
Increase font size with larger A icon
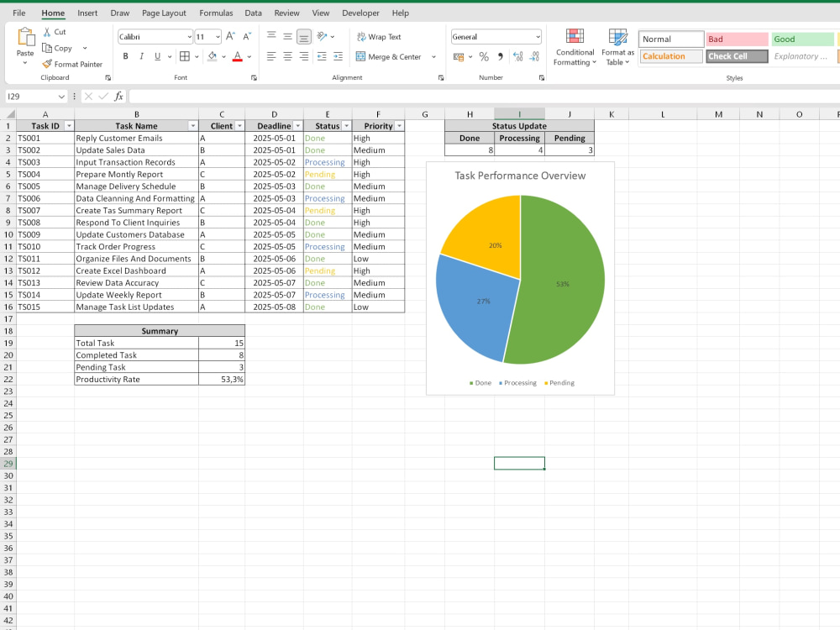230,36
